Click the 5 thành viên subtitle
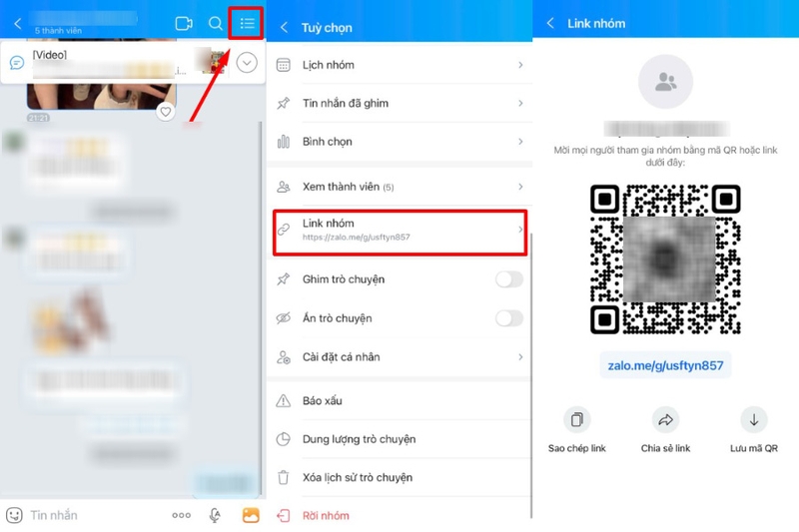 (x=58, y=31)
